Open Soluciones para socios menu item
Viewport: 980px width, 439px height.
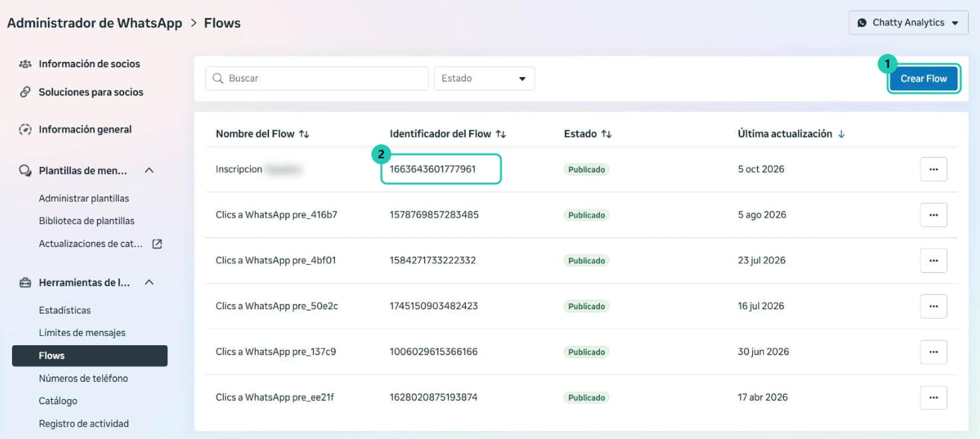click(90, 92)
